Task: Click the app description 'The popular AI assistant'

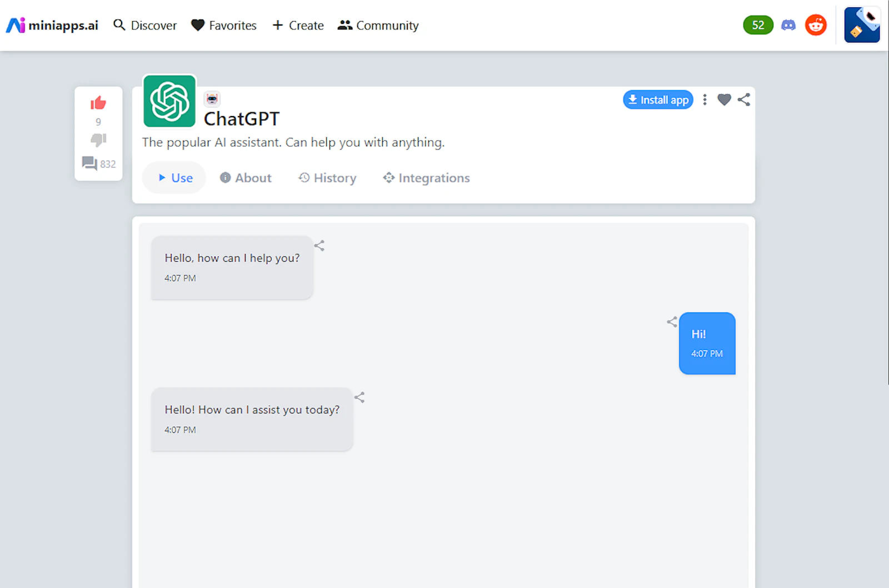Action: point(293,142)
